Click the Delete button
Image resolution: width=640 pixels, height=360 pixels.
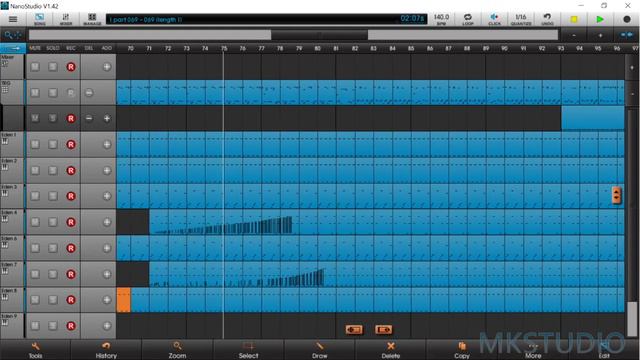coord(391,350)
